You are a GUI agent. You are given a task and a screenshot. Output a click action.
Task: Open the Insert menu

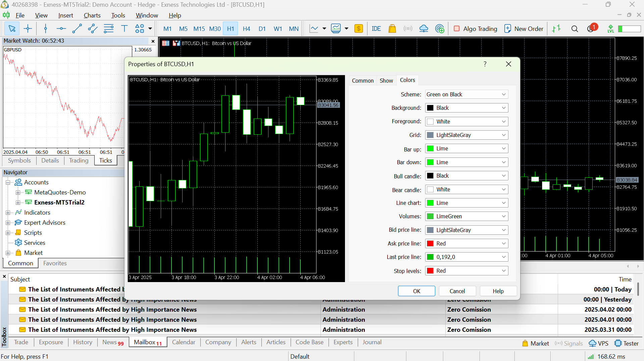65,15
